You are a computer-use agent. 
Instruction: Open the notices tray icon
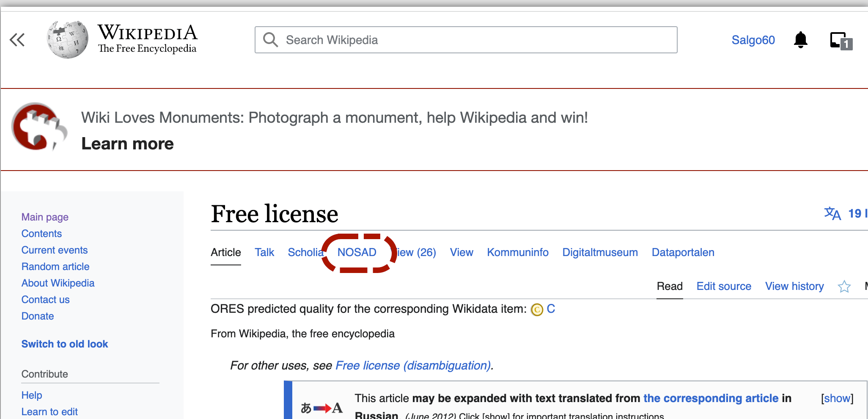[x=841, y=41]
